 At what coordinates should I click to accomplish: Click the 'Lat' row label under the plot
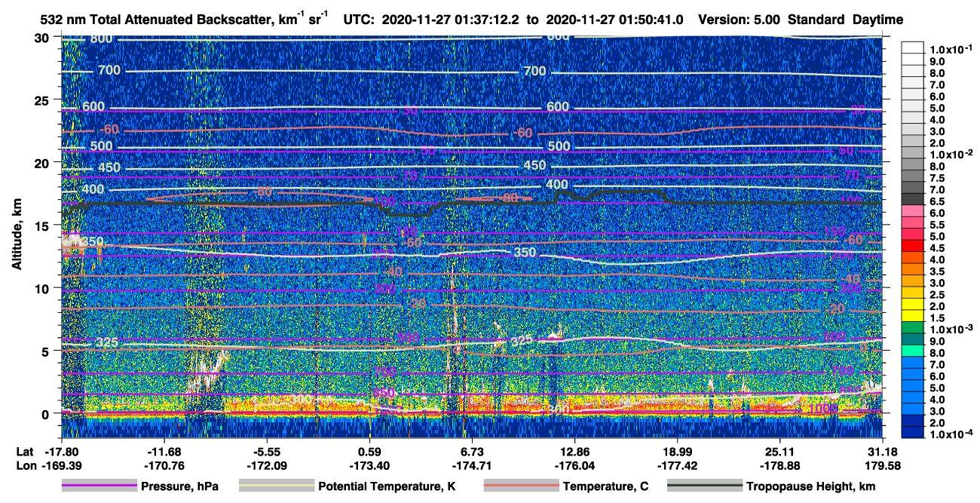(24, 451)
